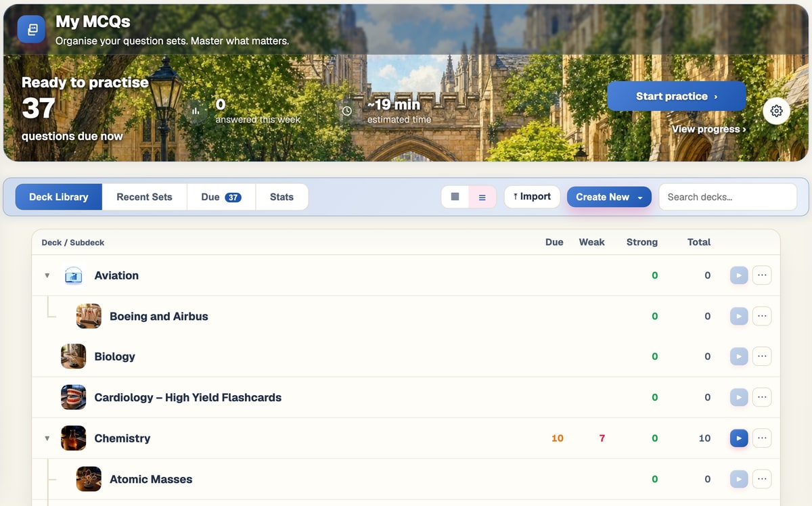Click the Search decks input field
Image resolution: width=812 pixels, height=506 pixels.
coord(727,197)
